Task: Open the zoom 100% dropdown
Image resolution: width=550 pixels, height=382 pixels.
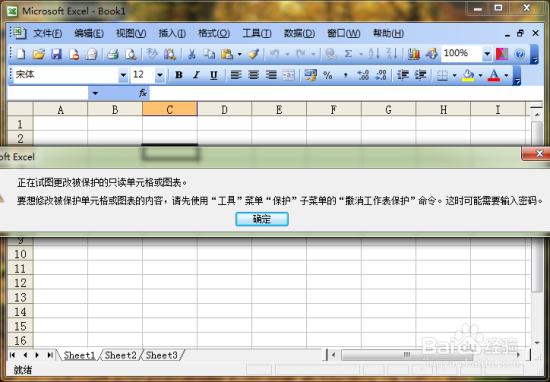Action: tap(487, 54)
